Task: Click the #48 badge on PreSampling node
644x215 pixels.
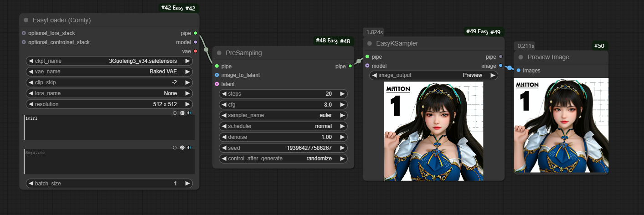Action: [345, 41]
